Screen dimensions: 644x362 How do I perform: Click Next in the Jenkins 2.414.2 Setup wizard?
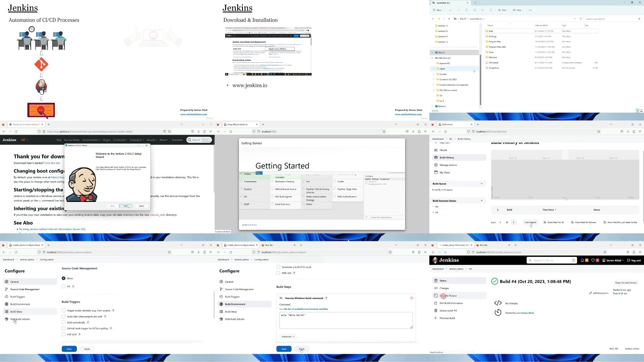[x=126, y=206]
